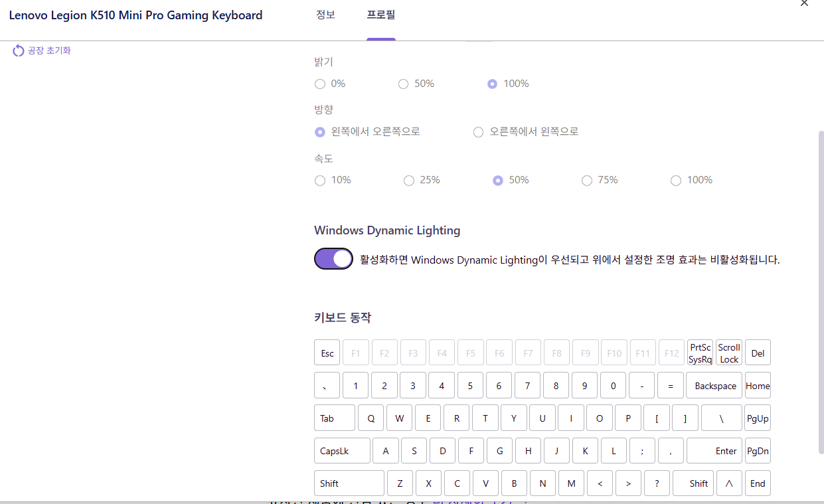The width and height of the screenshot is (824, 504).
Task: Select the Y key
Action: point(513,418)
